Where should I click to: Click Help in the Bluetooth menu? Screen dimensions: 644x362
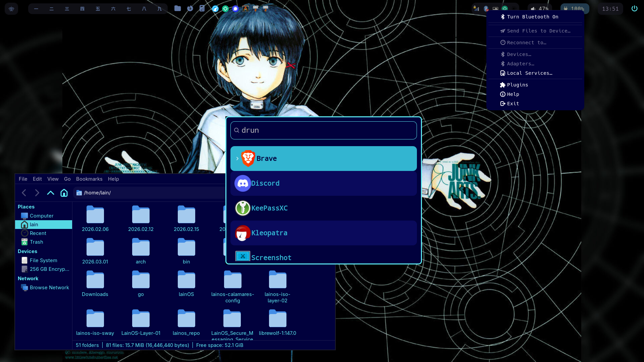(513, 94)
